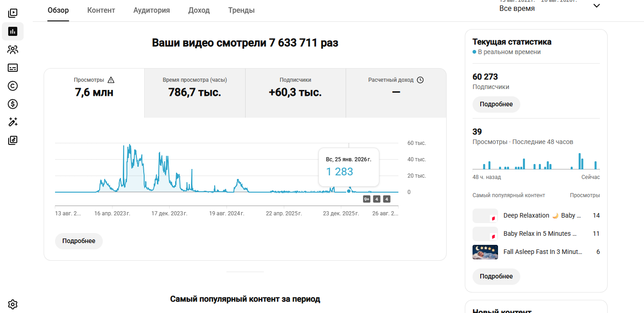Click the 17 дек. 2023 г. axis label
644x313 pixels.
170,213
